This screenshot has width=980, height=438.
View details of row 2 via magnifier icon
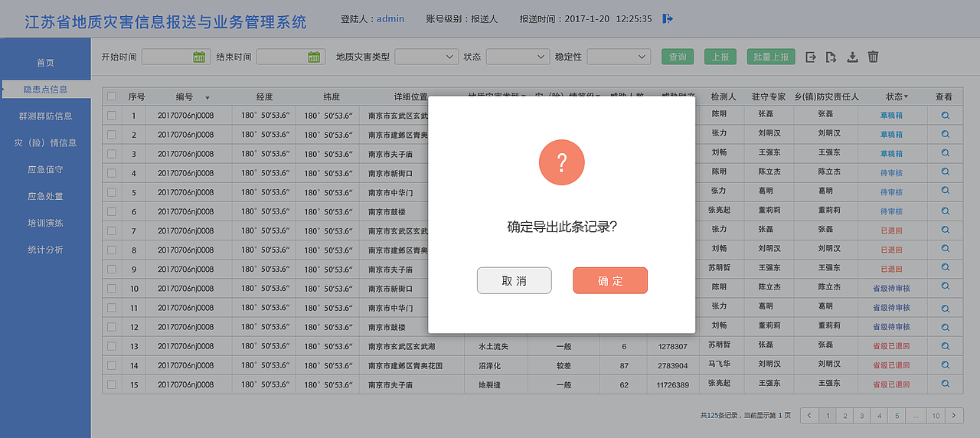[946, 134]
